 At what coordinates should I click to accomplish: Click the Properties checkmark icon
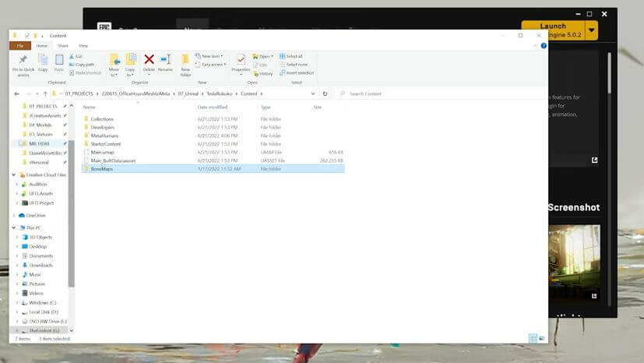point(241,59)
